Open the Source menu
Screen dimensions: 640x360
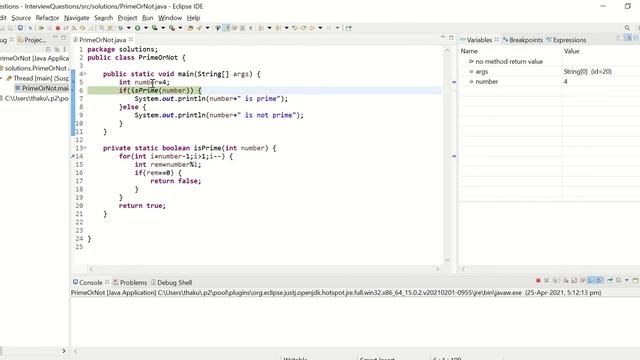click(x=21, y=18)
